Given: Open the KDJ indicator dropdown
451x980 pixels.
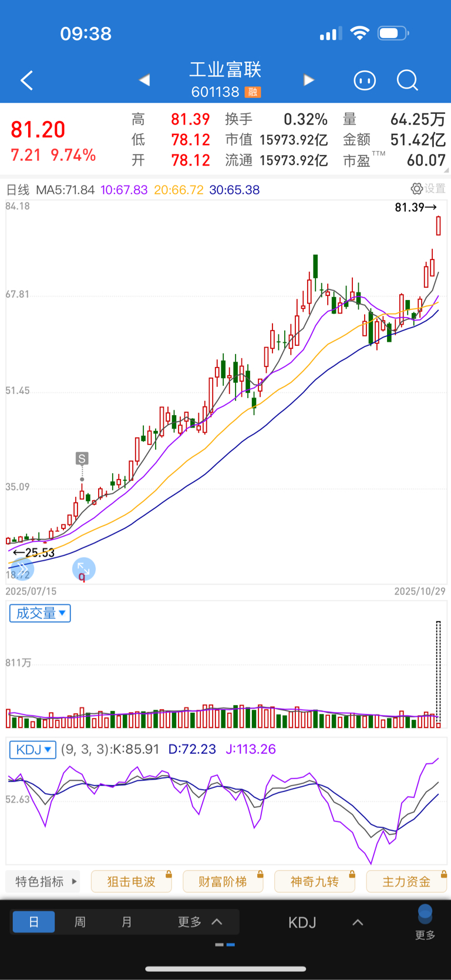Looking at the screenshot, I should click(x=33, y=749).
